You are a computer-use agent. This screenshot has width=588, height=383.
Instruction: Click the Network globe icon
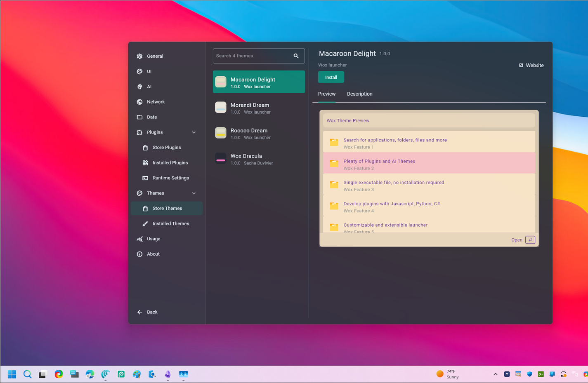click(140, 102)
